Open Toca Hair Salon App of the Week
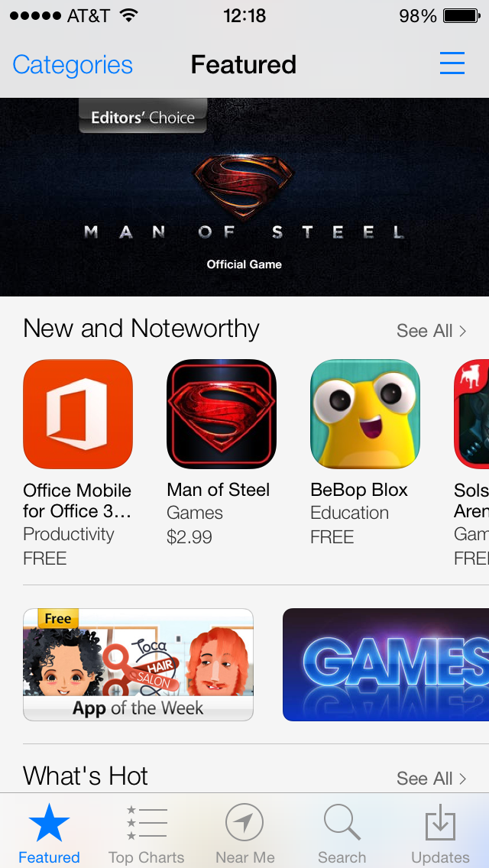The width and height of the screenshot is (489, 868). pos(138,664)
